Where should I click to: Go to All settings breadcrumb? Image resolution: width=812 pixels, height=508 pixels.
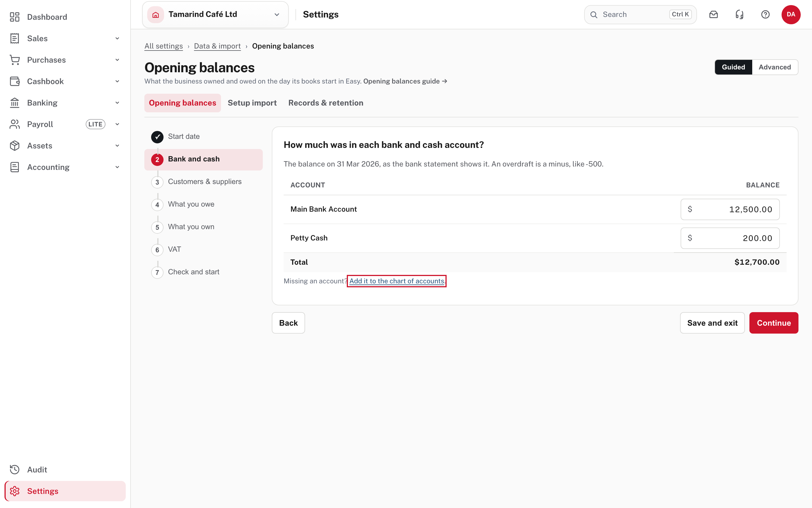pyautogui.click(x=164, y=46)
